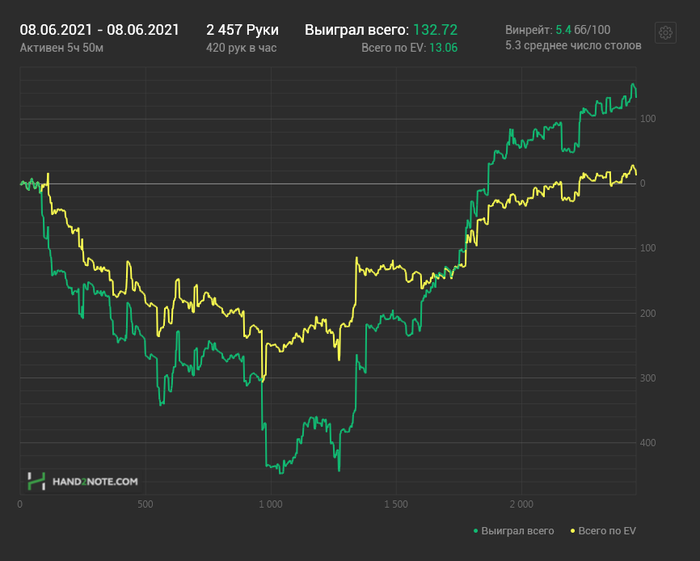Click the 'Активен 5ч 50м' active time text
The image size is (700, 561).
click(62, 48)
